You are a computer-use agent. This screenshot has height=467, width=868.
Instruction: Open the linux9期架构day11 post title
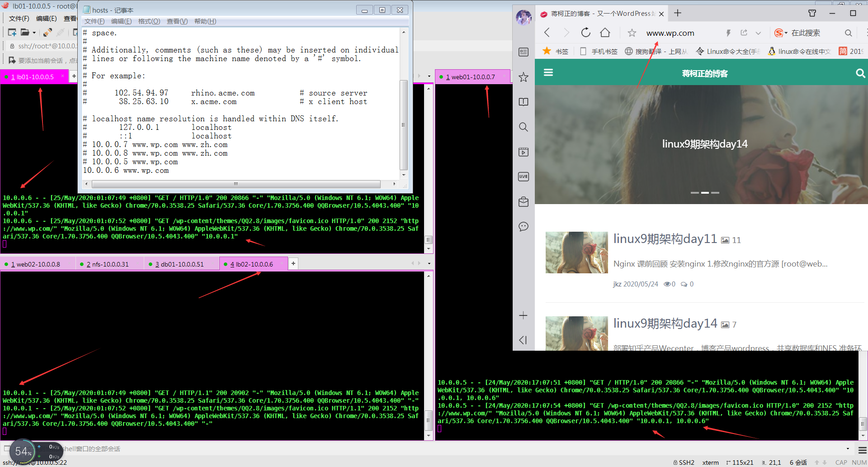click(x=665, y=238)
